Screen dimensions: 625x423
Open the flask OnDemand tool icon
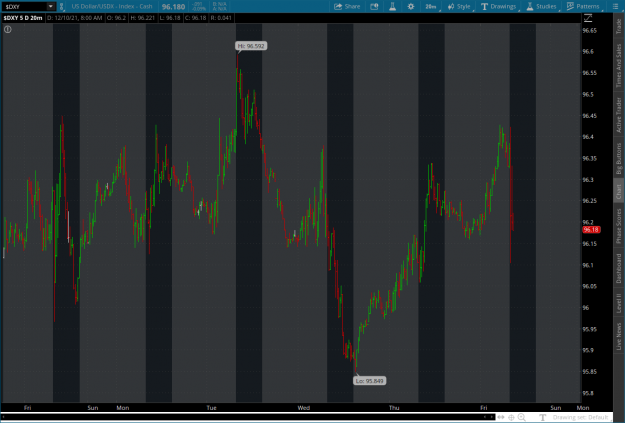[392, 6]
